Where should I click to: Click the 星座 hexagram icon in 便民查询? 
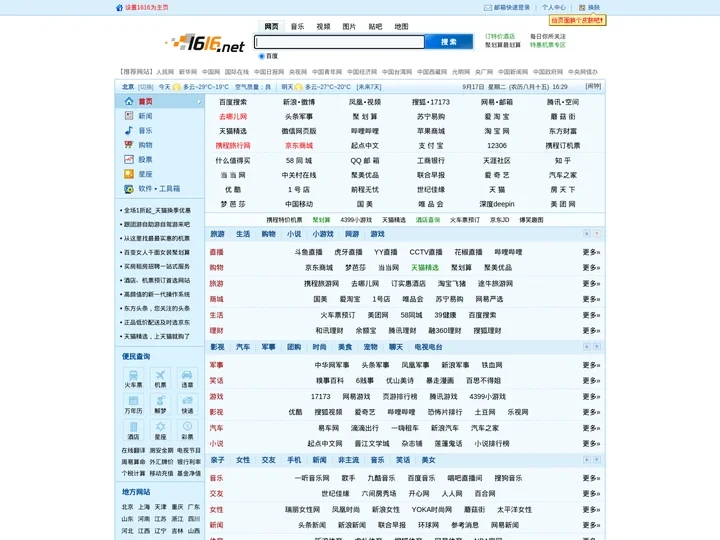tap(160, 427)
